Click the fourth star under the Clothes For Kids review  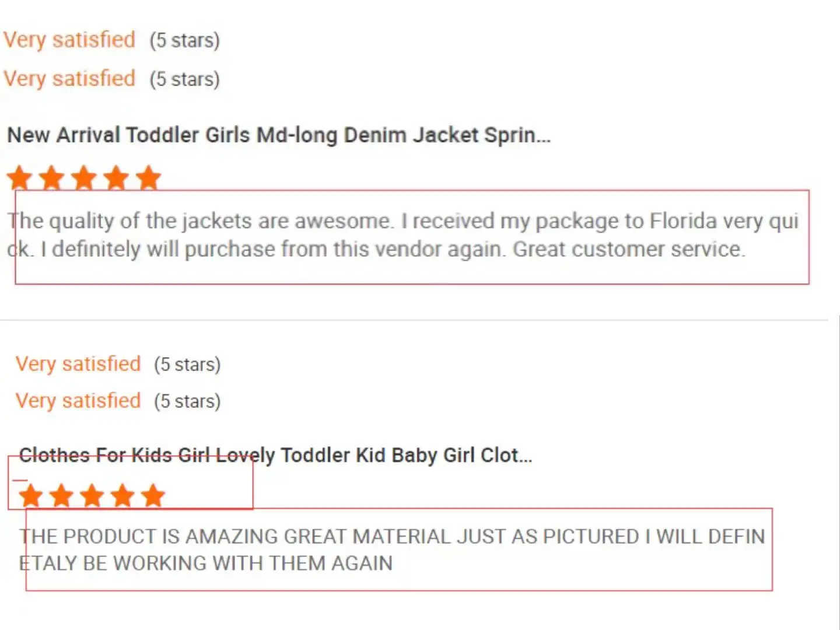click(123, 496)
